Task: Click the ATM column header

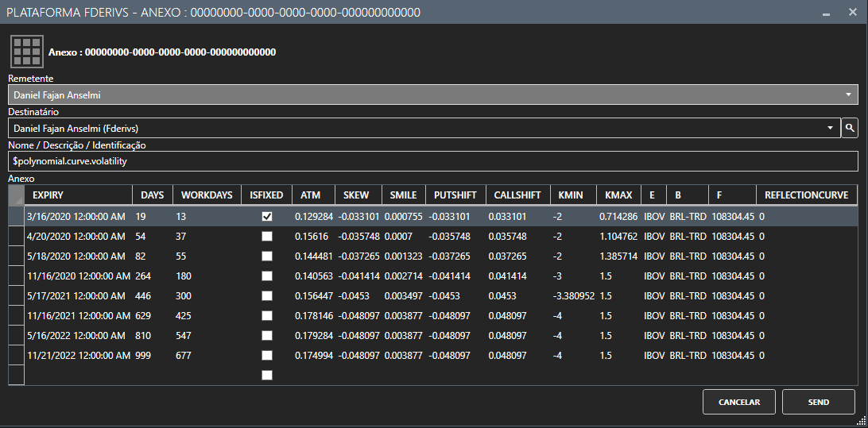Action: [312, 195]
